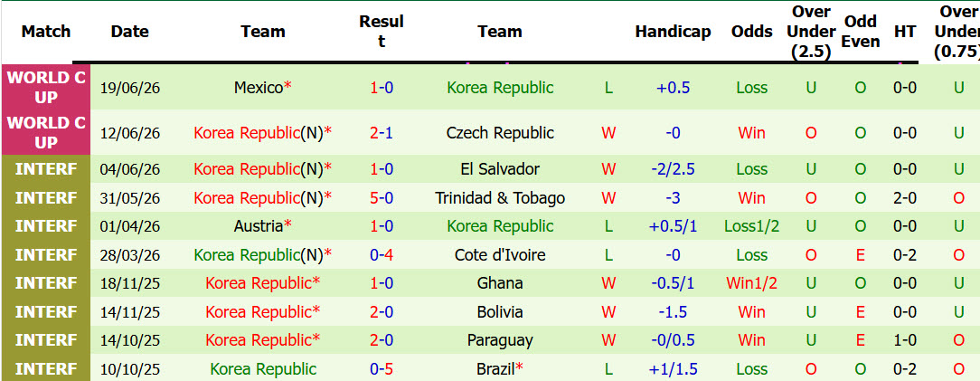Screen dimensions: 980x381
Task: Open the 5-0 result against Trinidad & Tobago
Action: point(382,197)
